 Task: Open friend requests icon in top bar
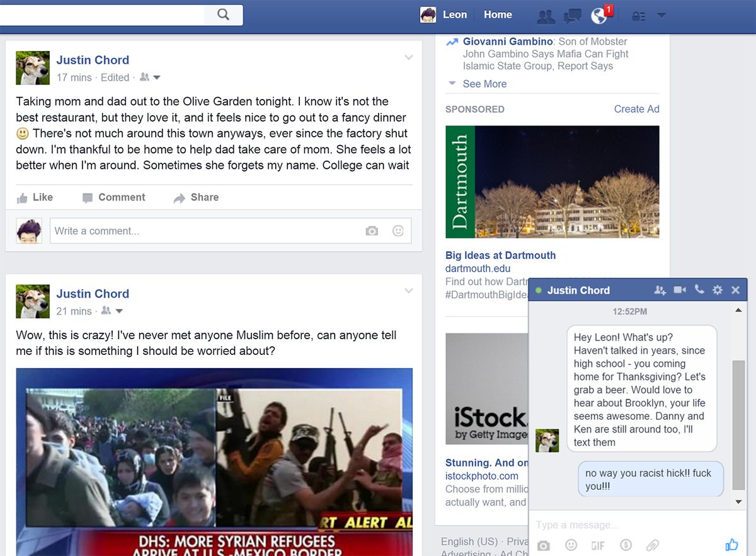[546, 16]
